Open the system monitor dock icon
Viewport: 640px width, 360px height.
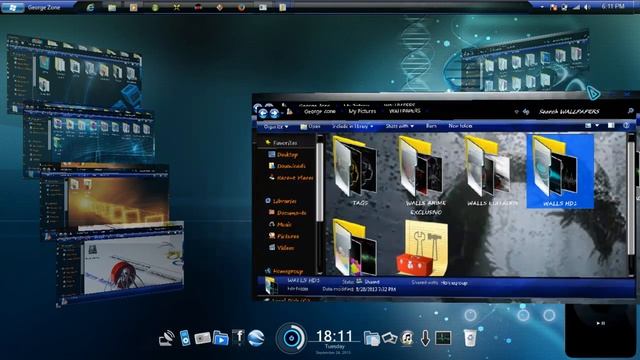click(x=443, y=338)
